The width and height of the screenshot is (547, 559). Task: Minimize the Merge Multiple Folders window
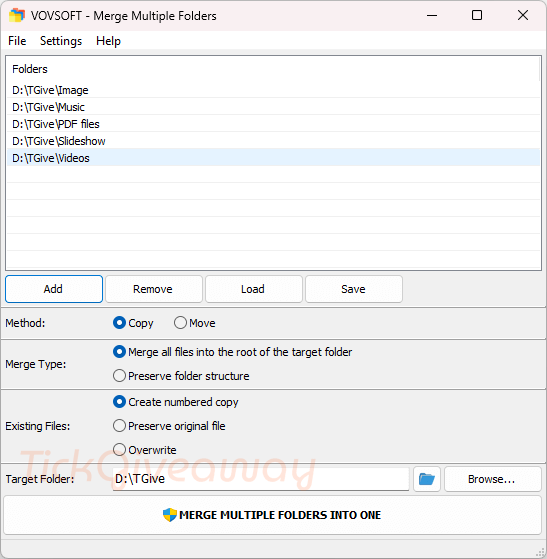(432, 16)
